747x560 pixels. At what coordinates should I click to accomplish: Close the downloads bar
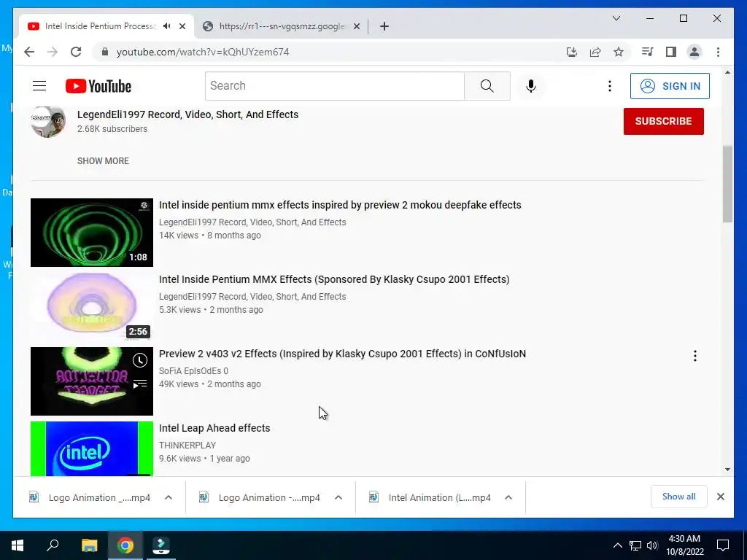pos(720,497)
